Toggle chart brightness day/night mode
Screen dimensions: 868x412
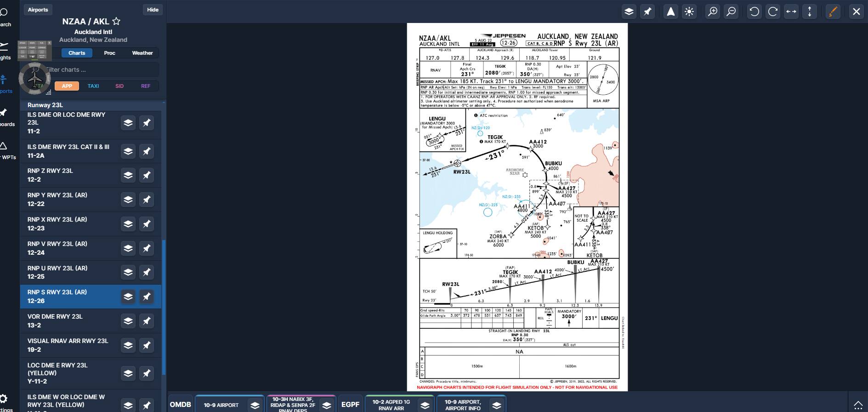click(x=689, y=11)
